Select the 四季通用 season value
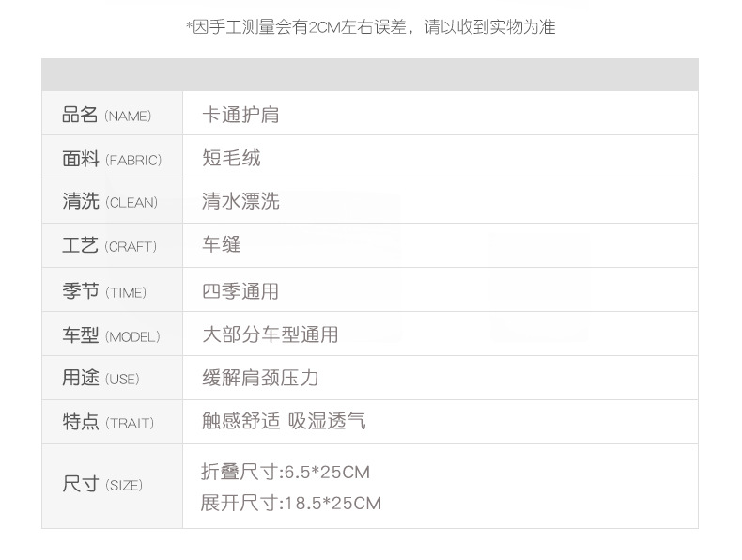The height and width of the screenshot is (560, 742). click(240, 290)
